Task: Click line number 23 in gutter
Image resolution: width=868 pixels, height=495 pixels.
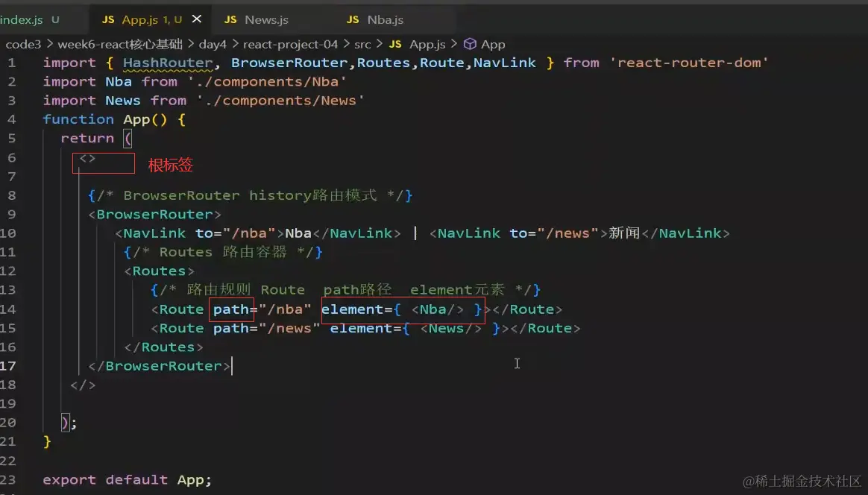Action: point(7,479)
